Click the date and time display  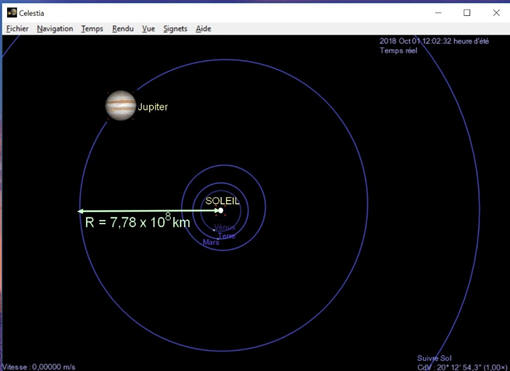pos(434,41)
